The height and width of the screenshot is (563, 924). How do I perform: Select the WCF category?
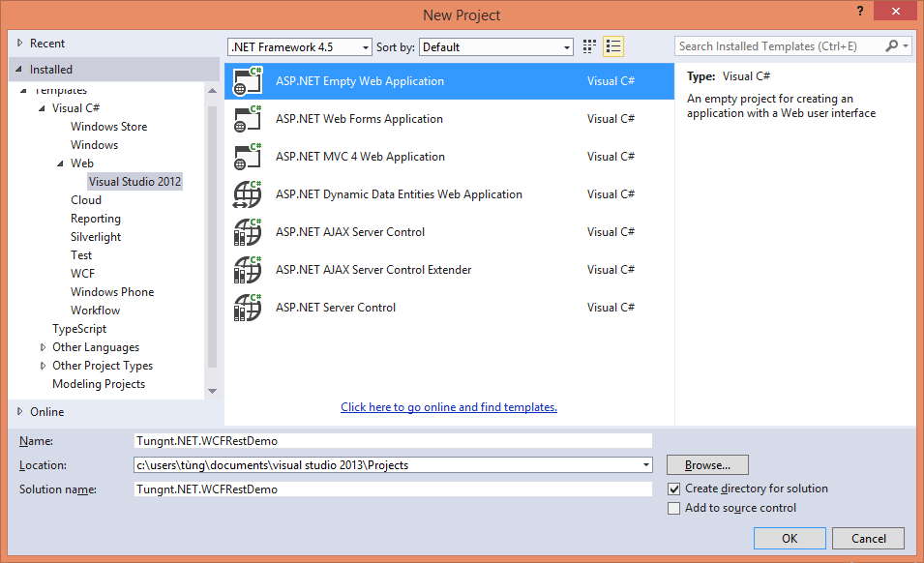click(82, 273)
